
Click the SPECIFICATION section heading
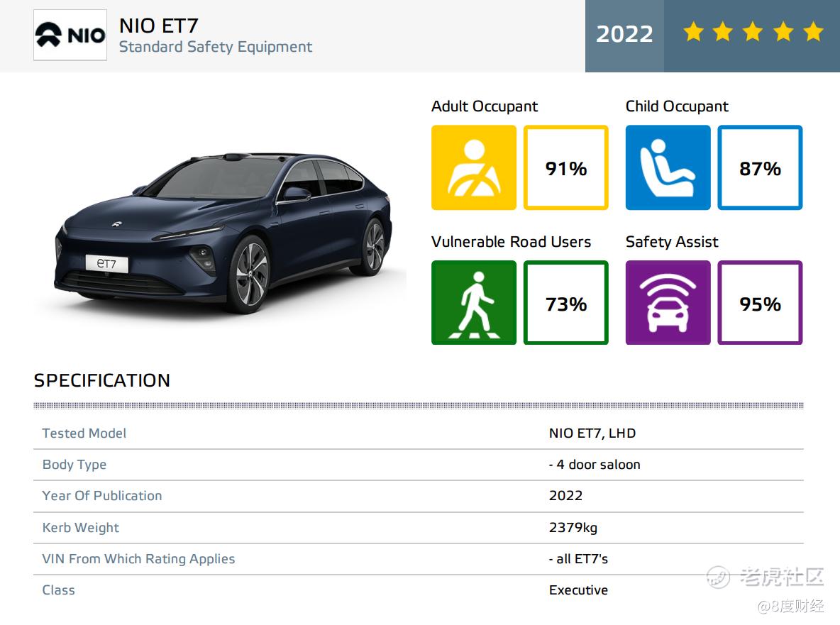101,380
